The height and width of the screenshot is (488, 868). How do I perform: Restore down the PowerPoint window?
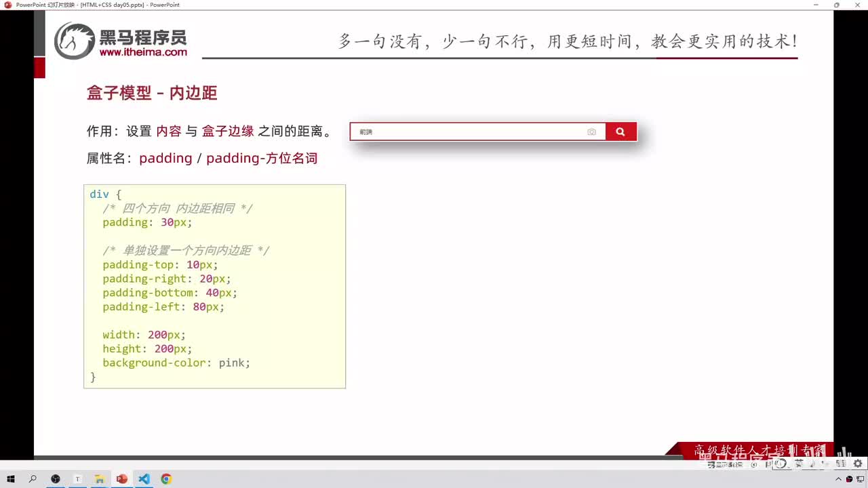(836, 5)
